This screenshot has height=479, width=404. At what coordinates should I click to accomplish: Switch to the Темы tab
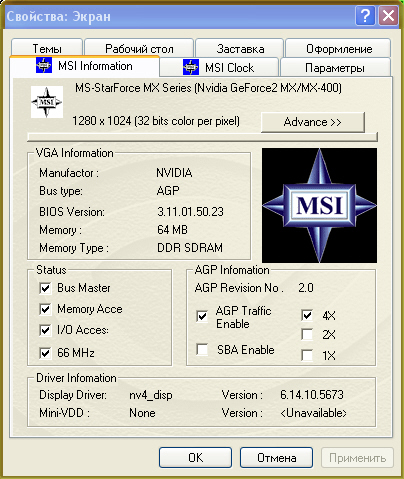47,48
